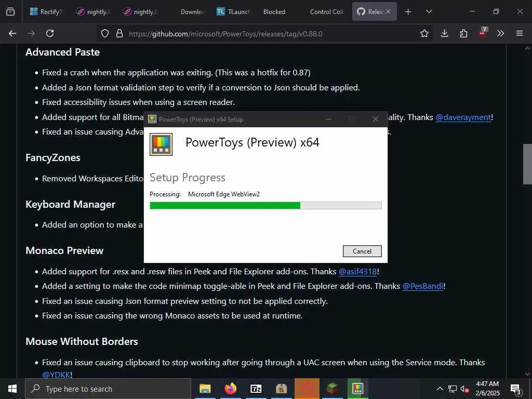
Task: Open the Extensions puzzle icon
Action: coord(463,33)
